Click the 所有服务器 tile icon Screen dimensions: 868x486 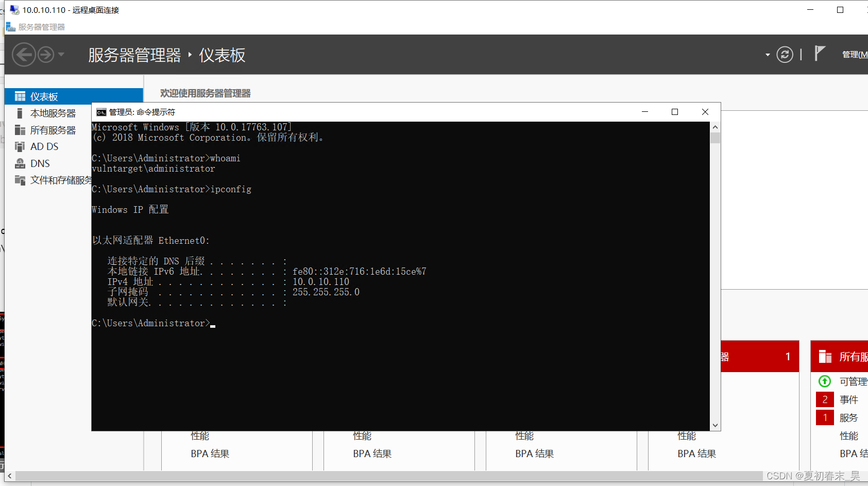tap(825, 356)
